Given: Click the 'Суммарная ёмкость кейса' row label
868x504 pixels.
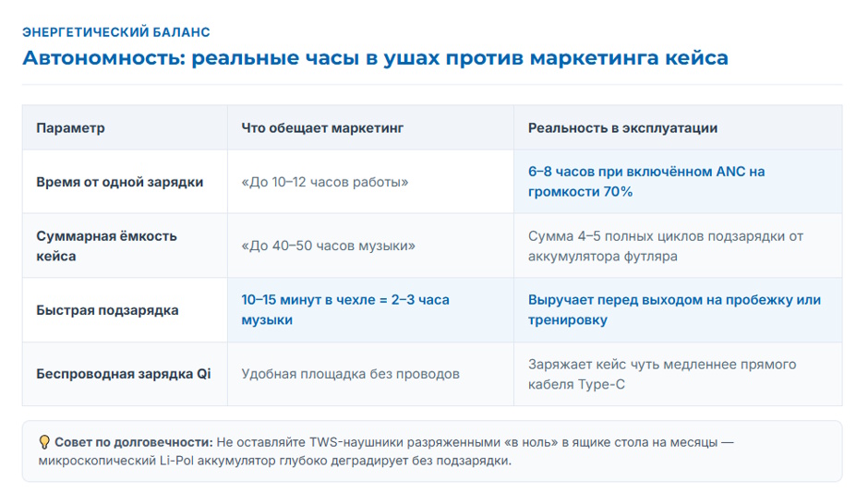Looking at the screenshot, I should tap(125, 246).
